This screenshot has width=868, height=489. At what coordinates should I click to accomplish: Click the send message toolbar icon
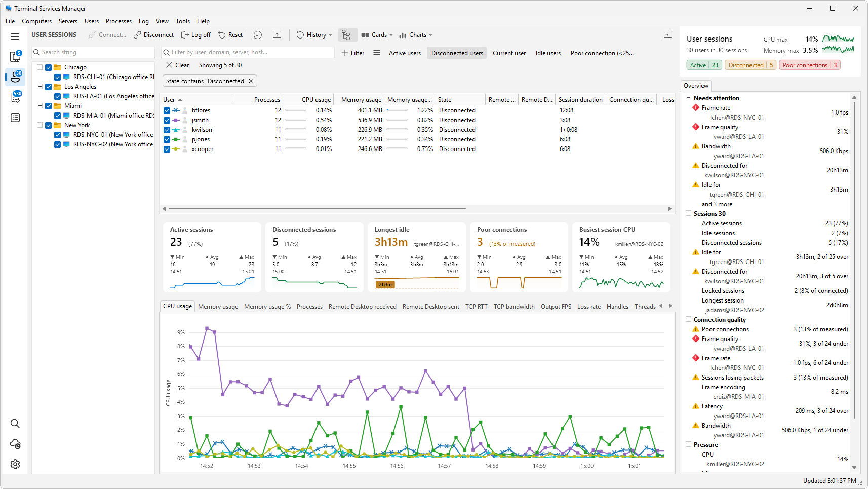[x=258, y=35]
